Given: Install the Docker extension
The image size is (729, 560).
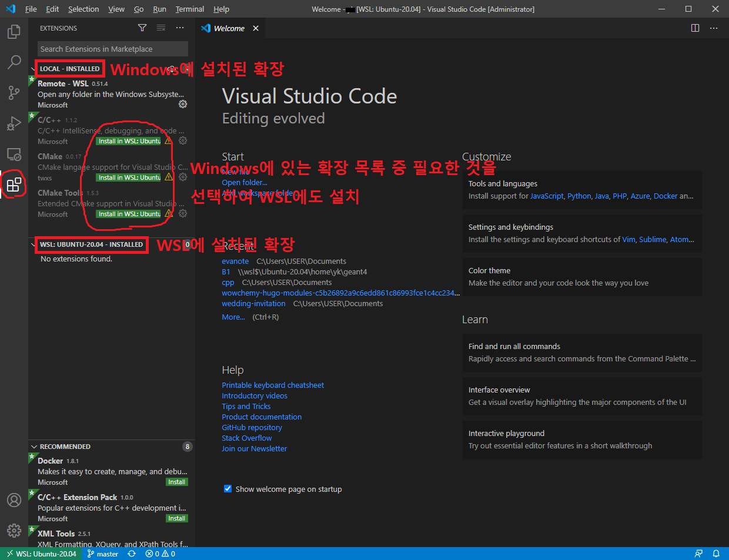Looking at the screenshot, I should (176, 482).
